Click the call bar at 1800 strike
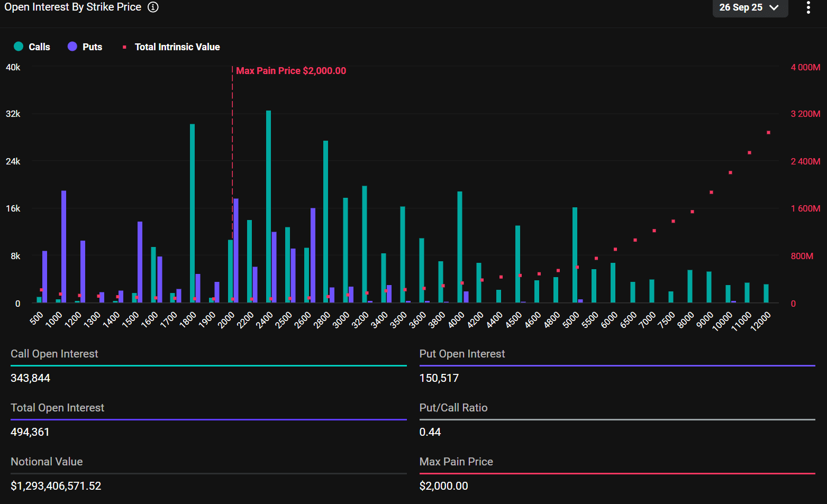 pyautogui.click(x=193, y=213)
